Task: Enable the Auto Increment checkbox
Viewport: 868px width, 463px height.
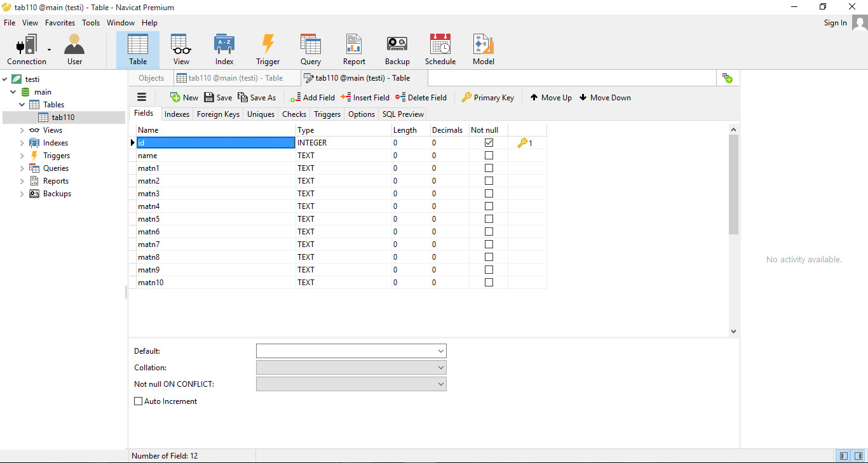Action: [x=139, y=401]
